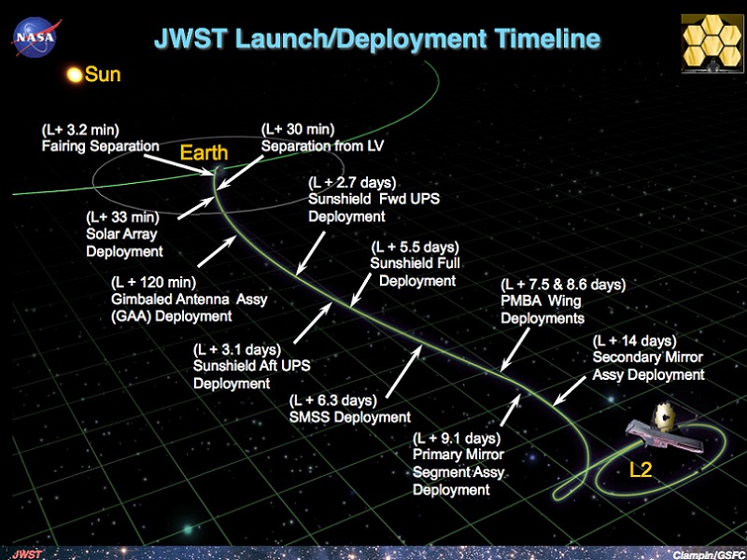Viewport: 747px width, 560px height.
Task: Click the L2 label
Action: coord(640,469)
